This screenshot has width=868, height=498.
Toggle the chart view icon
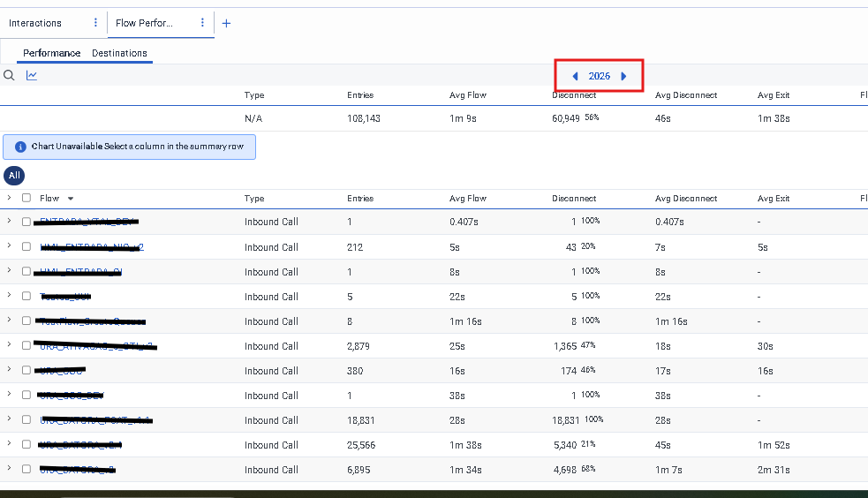tap(32, 76)
